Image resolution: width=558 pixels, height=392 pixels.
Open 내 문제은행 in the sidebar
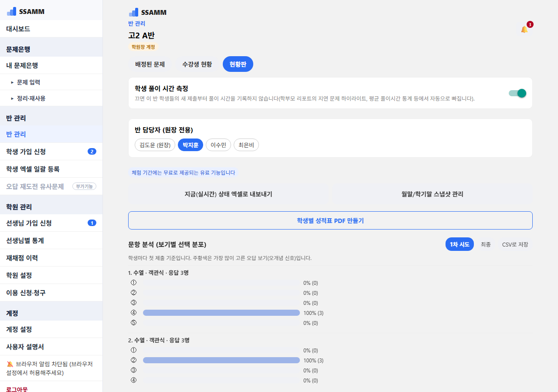pos(51,65)
